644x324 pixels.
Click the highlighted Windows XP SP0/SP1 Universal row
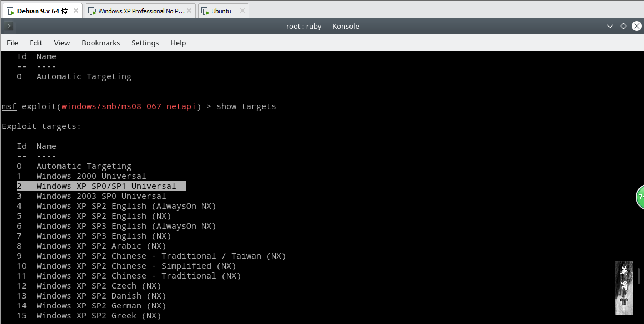[x=102, y=186]
